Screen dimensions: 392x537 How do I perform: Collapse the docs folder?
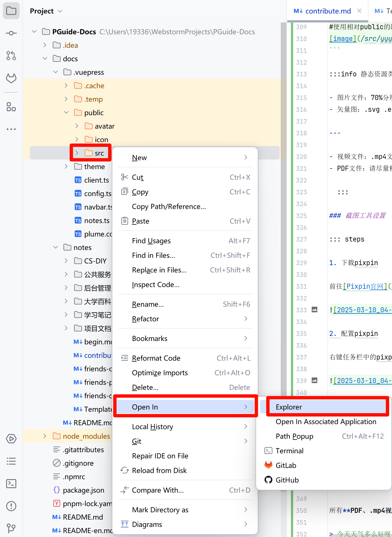[x=45, y=59]
